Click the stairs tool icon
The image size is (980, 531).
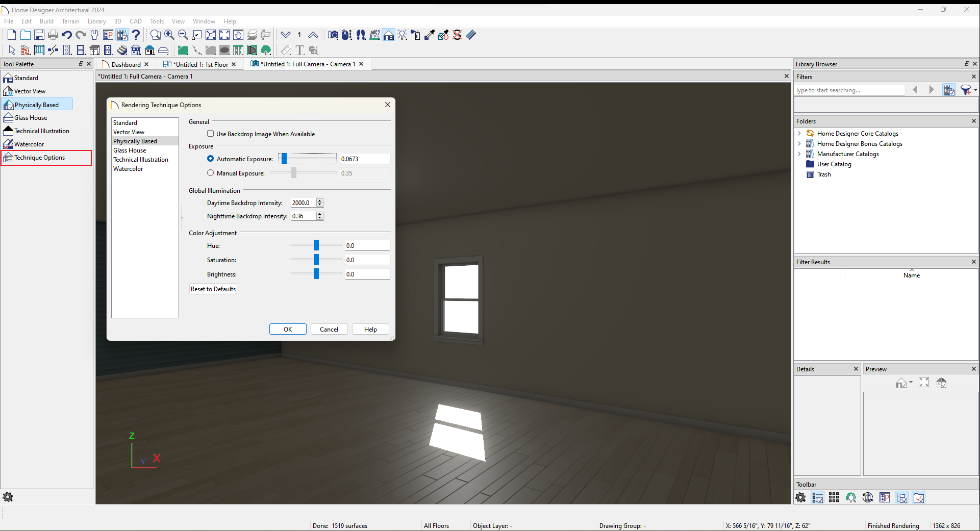click(121, 50)
